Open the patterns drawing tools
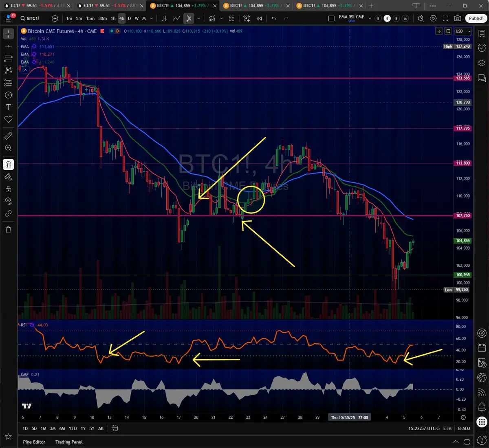 tap(8, 70)
